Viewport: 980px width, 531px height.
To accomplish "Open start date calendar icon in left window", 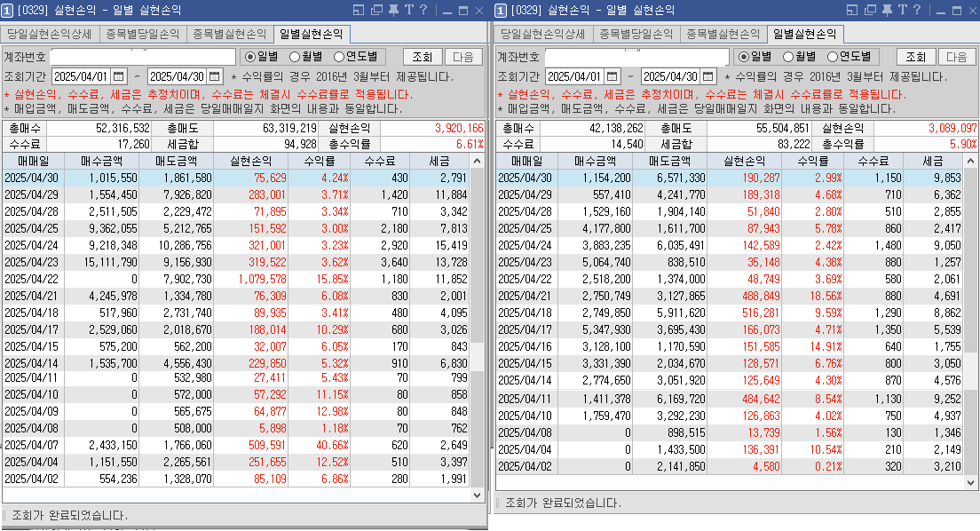I will click(x=118, y=76).
